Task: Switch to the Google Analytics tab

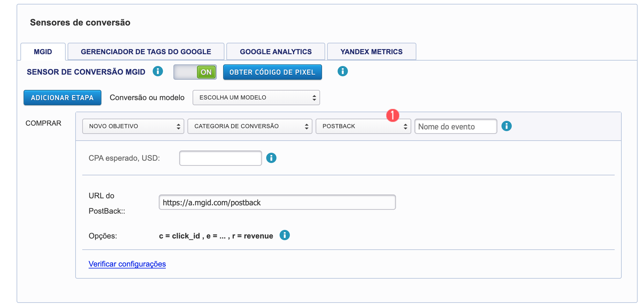Action: (x=275, y=52)
